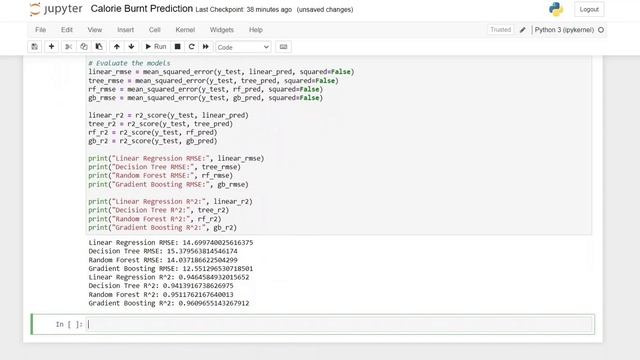Insert a cell below with plus icon
This screenshot has height=360, width=640.
51,47
